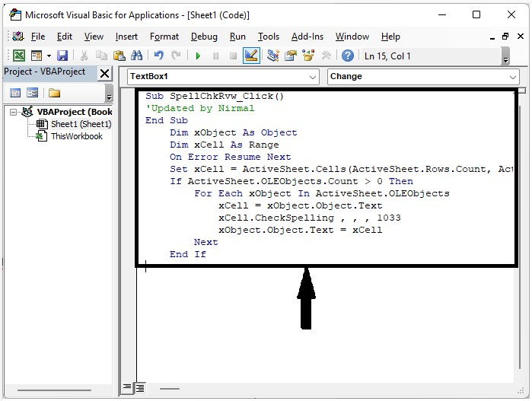
Task: Click the View Microsoft Excel icon
Action: 18,56
